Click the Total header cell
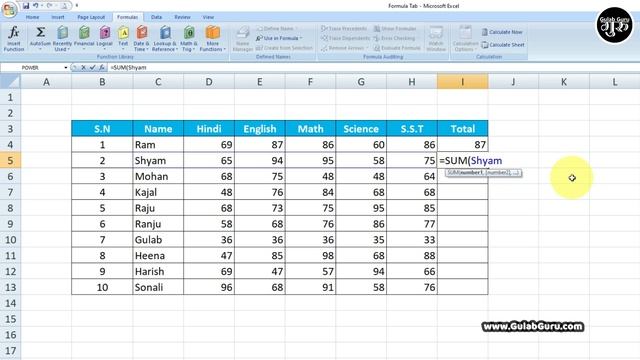Image resolution: width=640 pixels, height=360 pixels. point(462,129)
